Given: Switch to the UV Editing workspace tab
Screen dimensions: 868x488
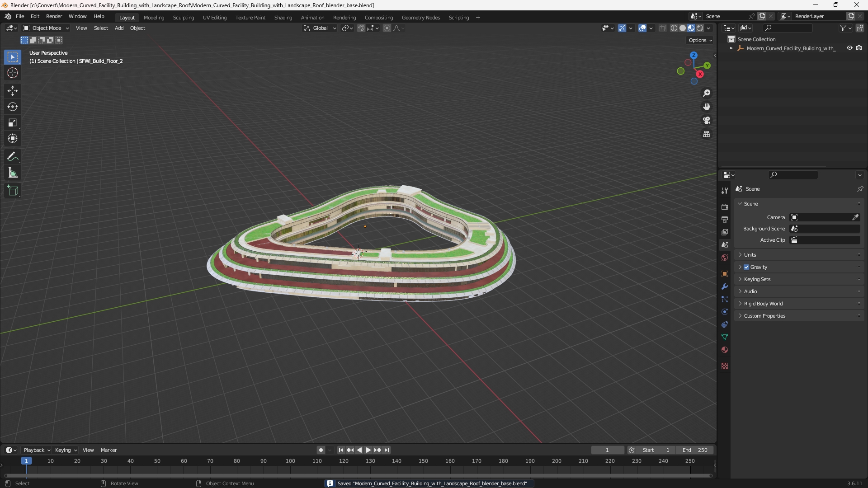Looking at the screenshot, I should pyautogui.click(x=215, y=18).
